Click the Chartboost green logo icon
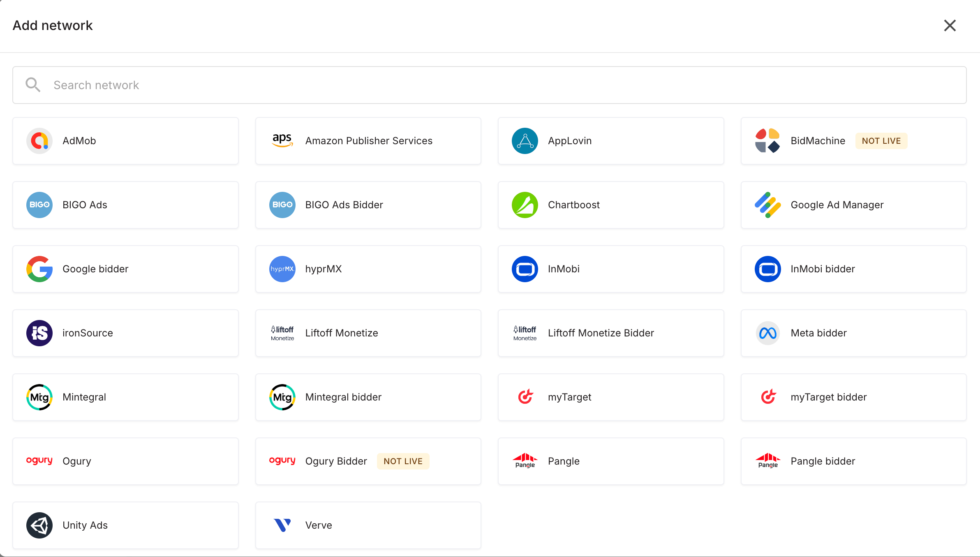 tap(525, 205)
